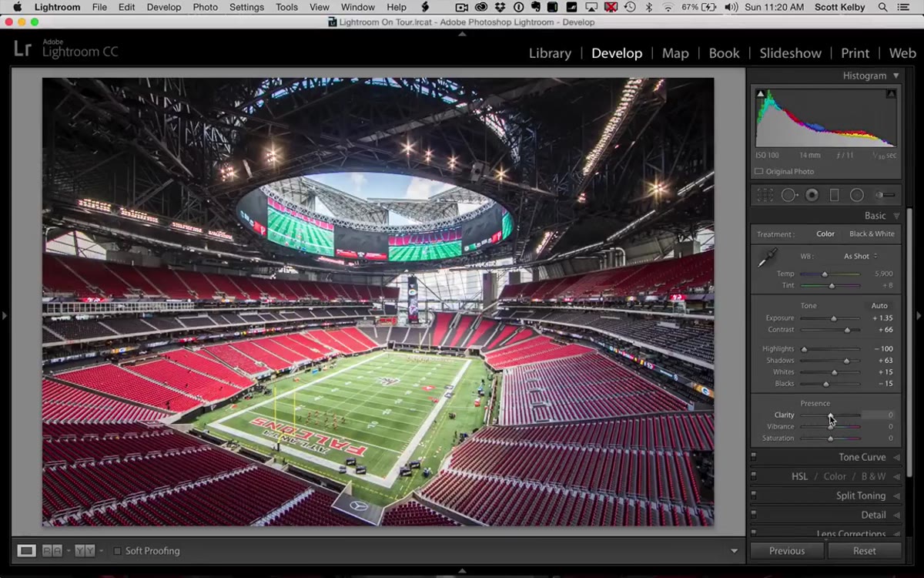Toggle highlight clipping indicator in histogram
Image resolution: width=924 pixels, height=578 pixels.
pyautogui.click(x=891, y=94)
